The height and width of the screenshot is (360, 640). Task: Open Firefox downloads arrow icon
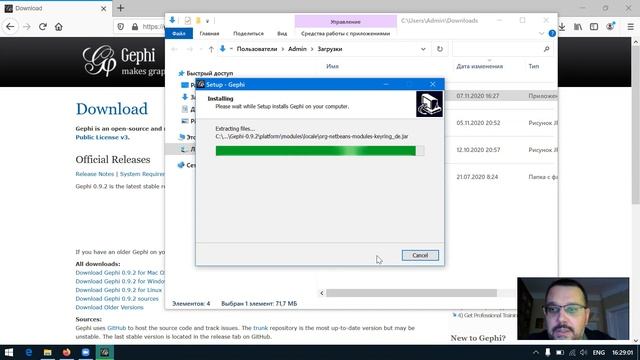click(562, 27)
